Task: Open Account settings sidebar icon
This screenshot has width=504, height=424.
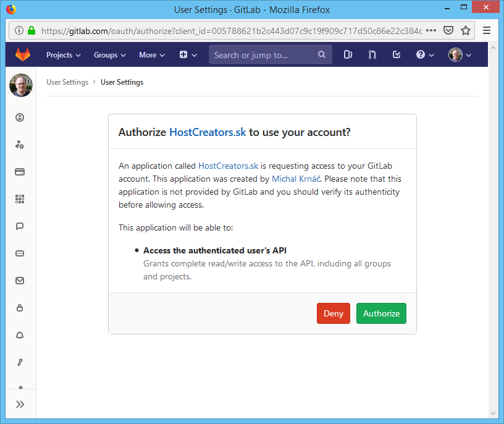Action: (20, 145)
